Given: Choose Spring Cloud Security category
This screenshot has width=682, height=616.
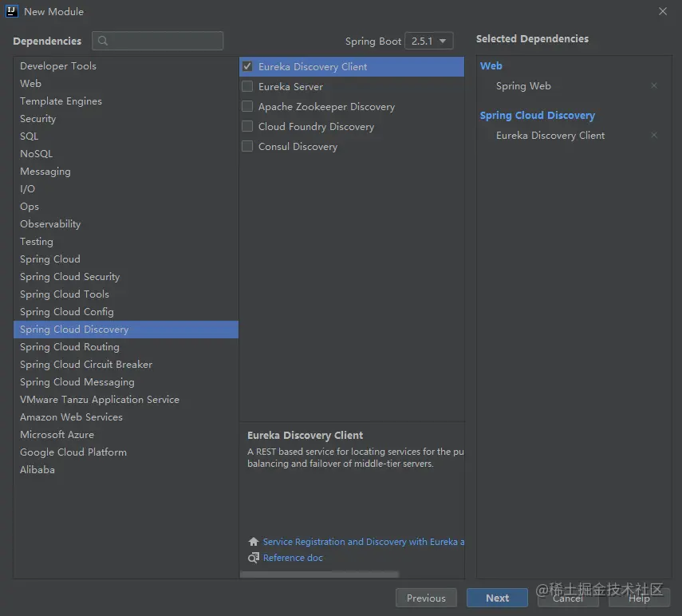Looking at the screenshot, I should coord(126,277).
